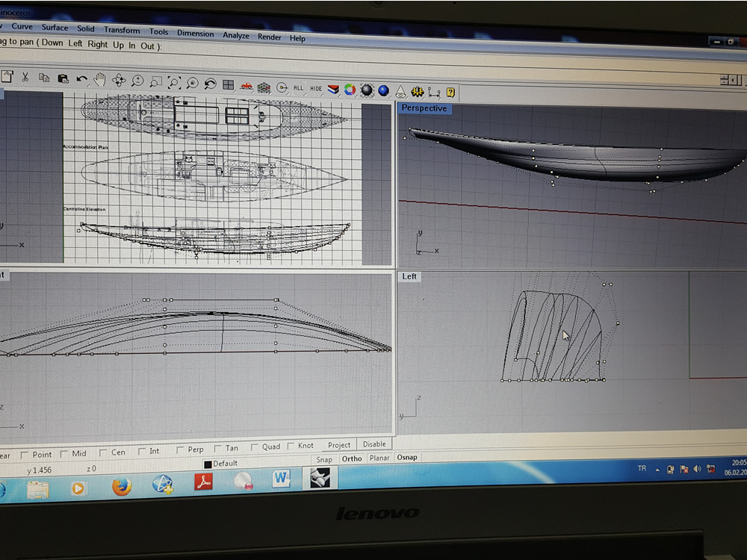Viewport: 747px width, 560px height.
Task: Toggle the Osnap status bar pane
Action: tap(407, 457)
